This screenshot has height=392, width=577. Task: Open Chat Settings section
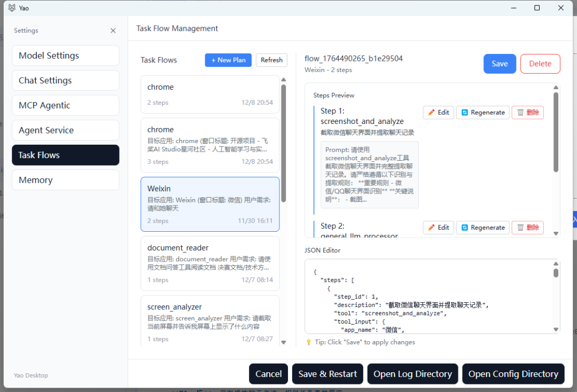66,81
